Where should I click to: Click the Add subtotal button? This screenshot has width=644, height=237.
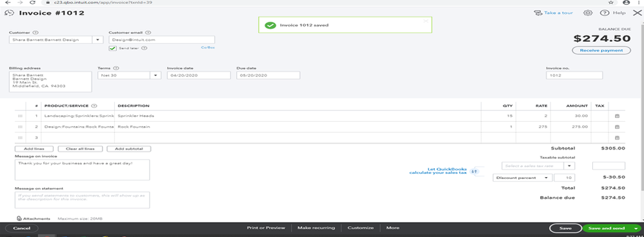click(129, 149)
